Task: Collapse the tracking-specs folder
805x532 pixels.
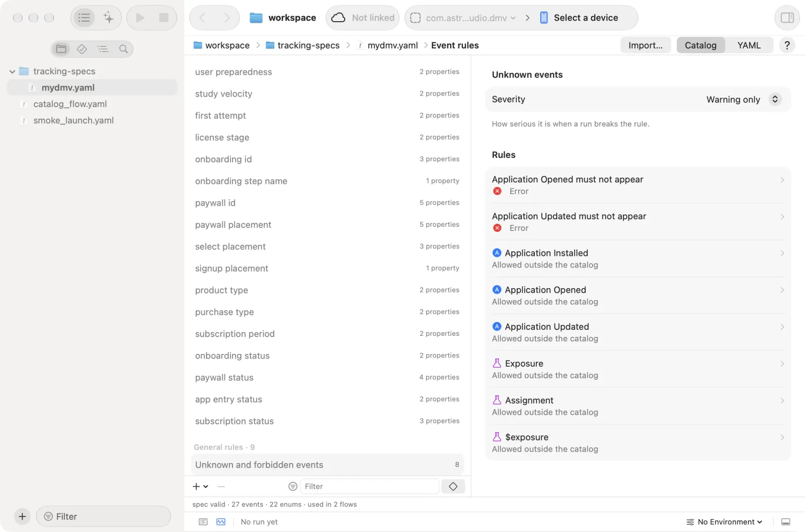Action: [12, 71]
